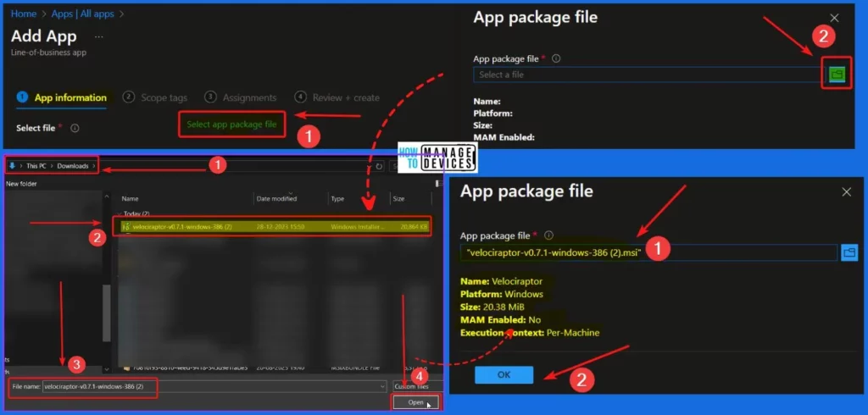Show info tooltip next to Select file
Viewport: 868px width, 415px height.
[75, 129]
